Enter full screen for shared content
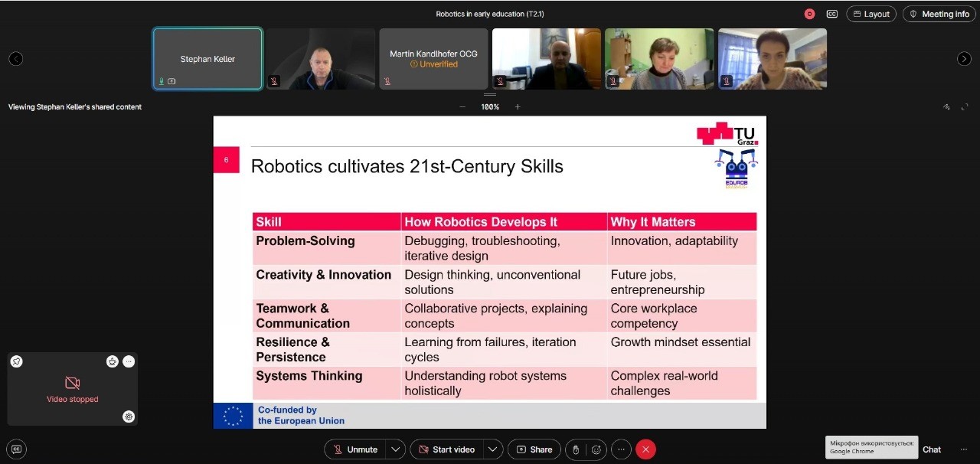 (965, 107)
